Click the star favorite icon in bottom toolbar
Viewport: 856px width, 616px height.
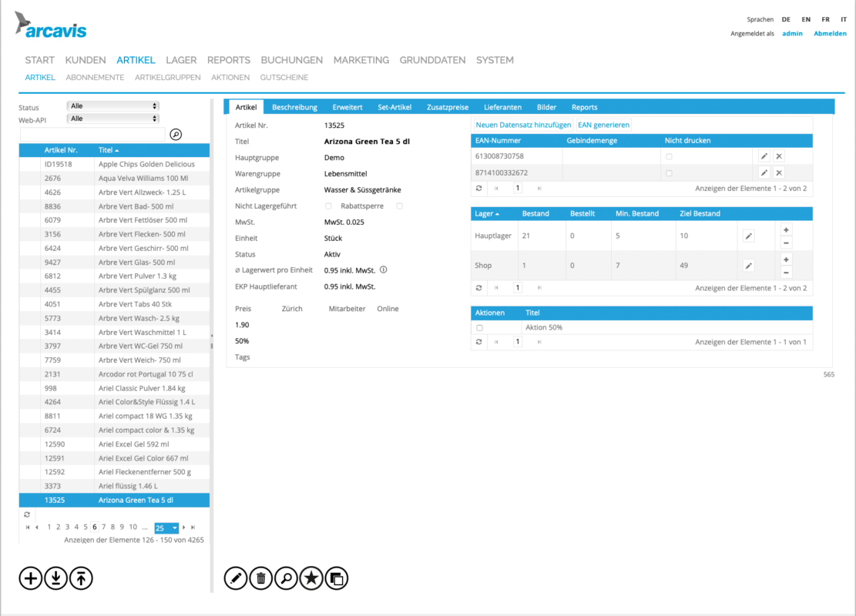point(311,578)
